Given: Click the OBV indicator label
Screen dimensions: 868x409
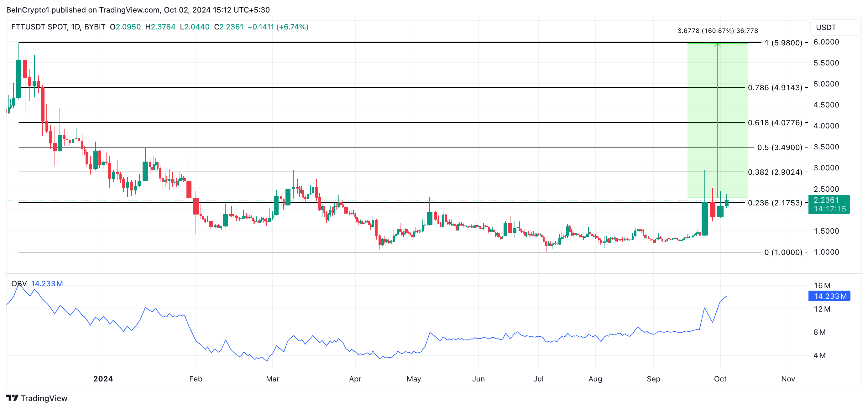Looking at the screenshot, I should coord(19,283).
